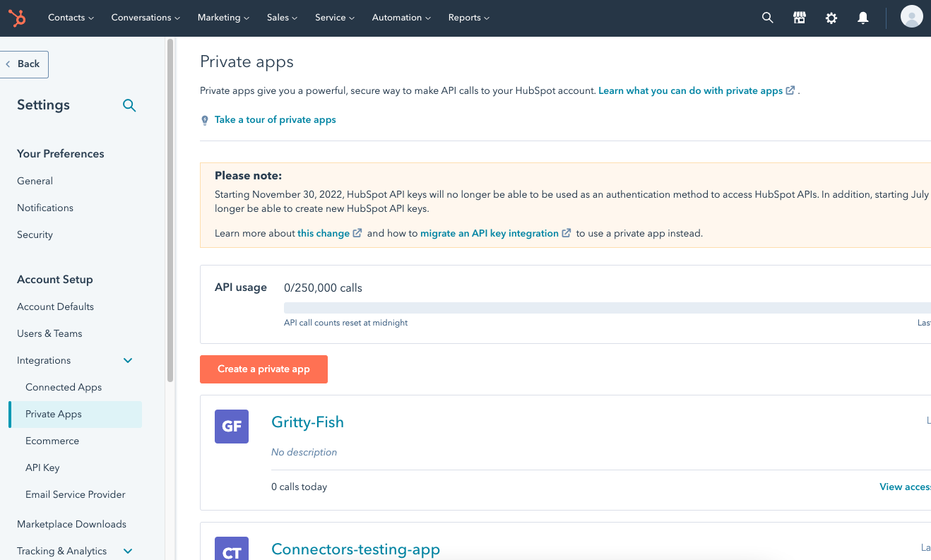The image size is (931, 560).
Task: Click the API usage progress bar
Action: click(x=607, y=307)
